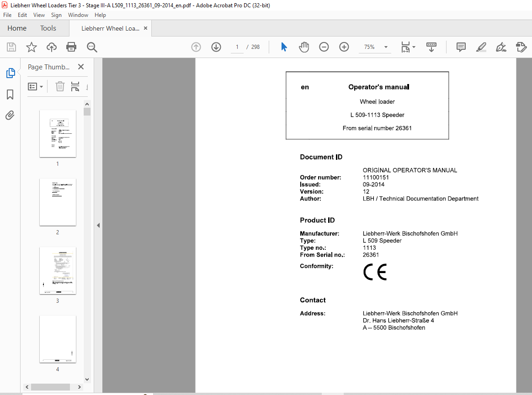Click "From serial number 26361" text
Screen dimensions: 532x395
point(377,128)
